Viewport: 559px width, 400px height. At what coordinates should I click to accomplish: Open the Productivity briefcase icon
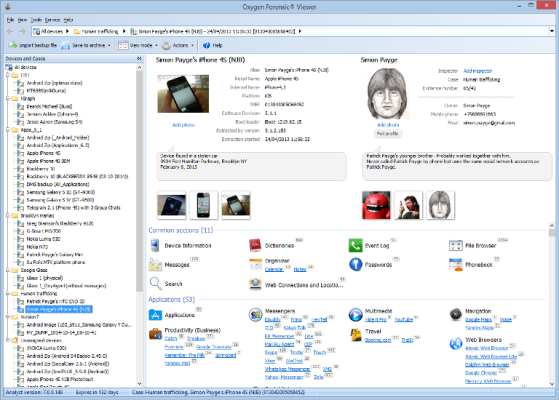pos(155,334)
